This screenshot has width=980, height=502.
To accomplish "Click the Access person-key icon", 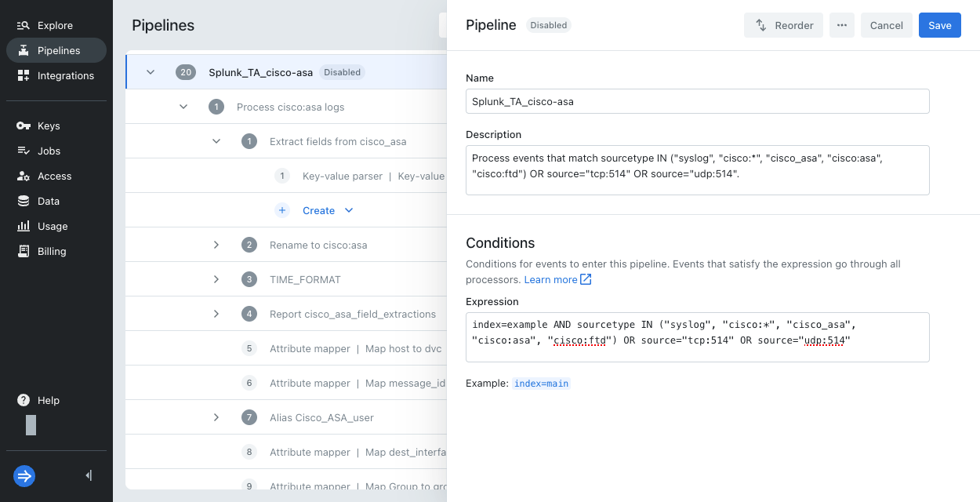I will (24, 176).
